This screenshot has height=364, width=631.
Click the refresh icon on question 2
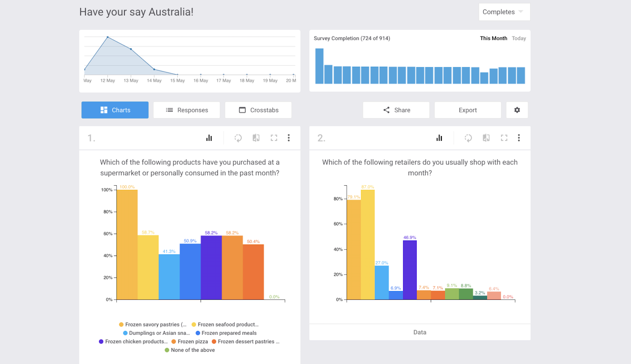coord(468,138)
